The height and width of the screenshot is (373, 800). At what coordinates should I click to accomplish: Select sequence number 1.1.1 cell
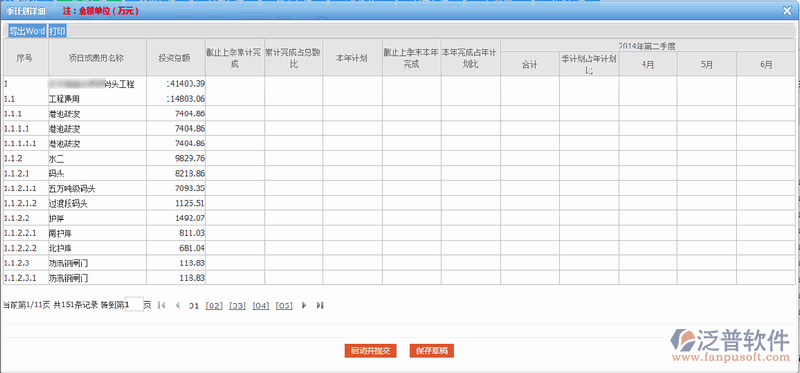click(25, 113)
